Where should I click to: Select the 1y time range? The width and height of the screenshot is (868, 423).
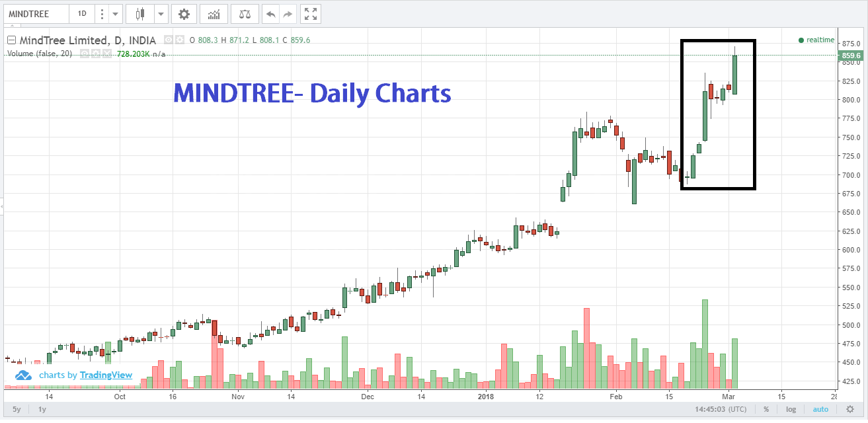42,409
